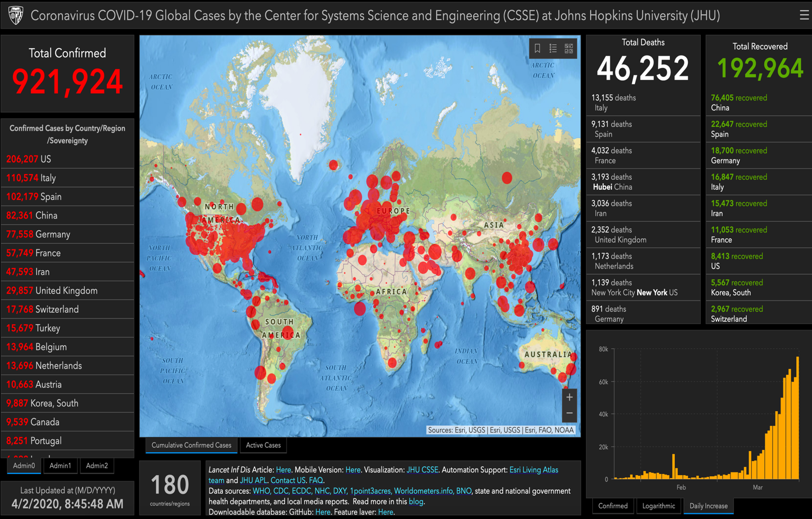Select the Austria row in confirmed list

[67, 385]
